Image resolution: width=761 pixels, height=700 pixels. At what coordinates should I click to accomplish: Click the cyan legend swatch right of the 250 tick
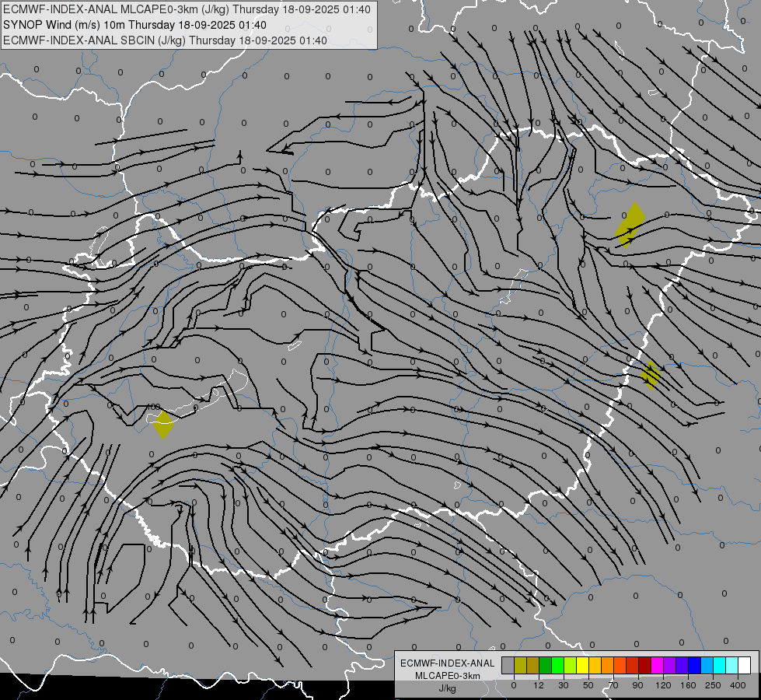[x=720, y=665]
